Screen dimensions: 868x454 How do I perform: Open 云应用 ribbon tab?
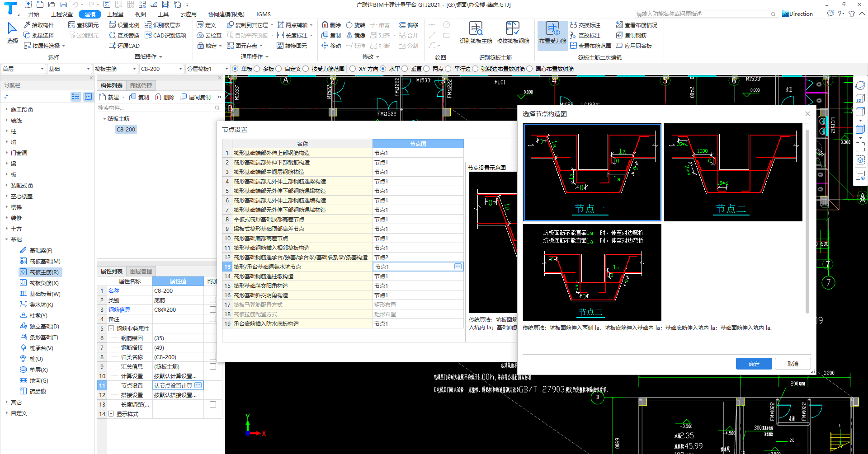pyautogui.click(x=188, y=14)
